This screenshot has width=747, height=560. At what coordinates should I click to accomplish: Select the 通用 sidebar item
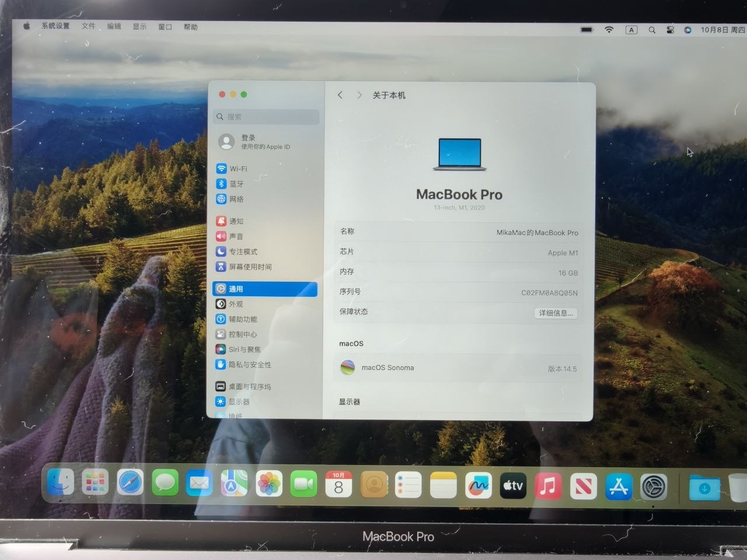[x=265, y=289]
